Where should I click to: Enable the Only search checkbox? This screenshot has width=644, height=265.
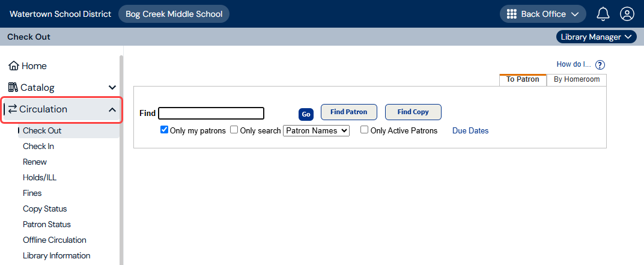click(x=234, y=130)
